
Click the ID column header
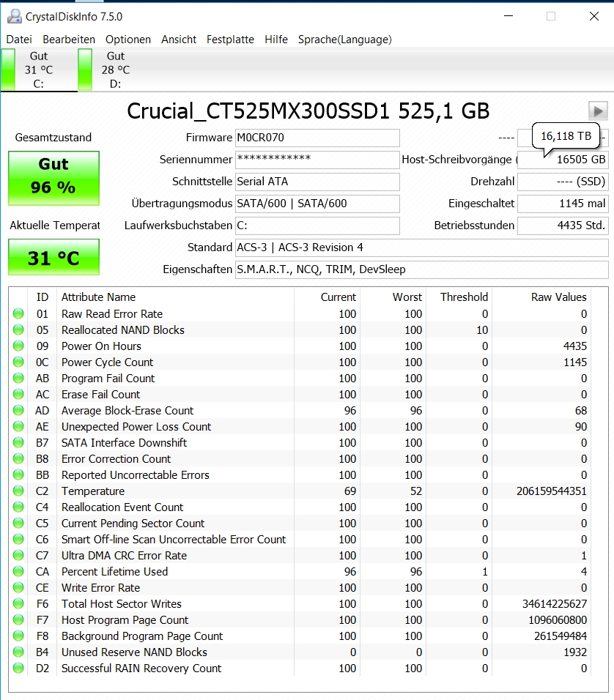click(x=42, y=297)
